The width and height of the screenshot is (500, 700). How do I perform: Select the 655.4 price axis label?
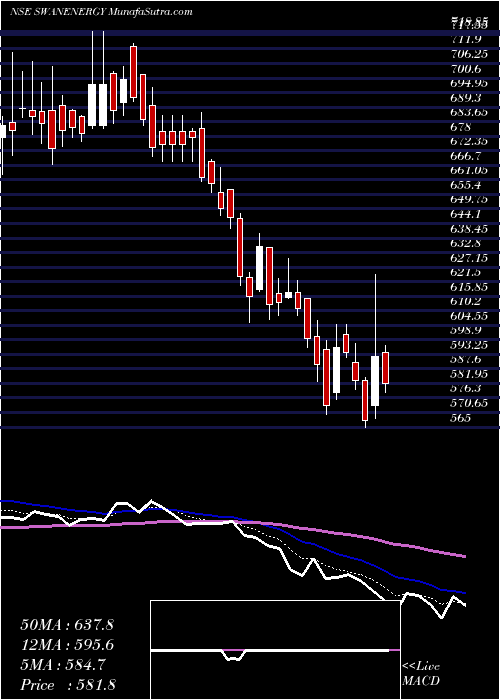468,185
